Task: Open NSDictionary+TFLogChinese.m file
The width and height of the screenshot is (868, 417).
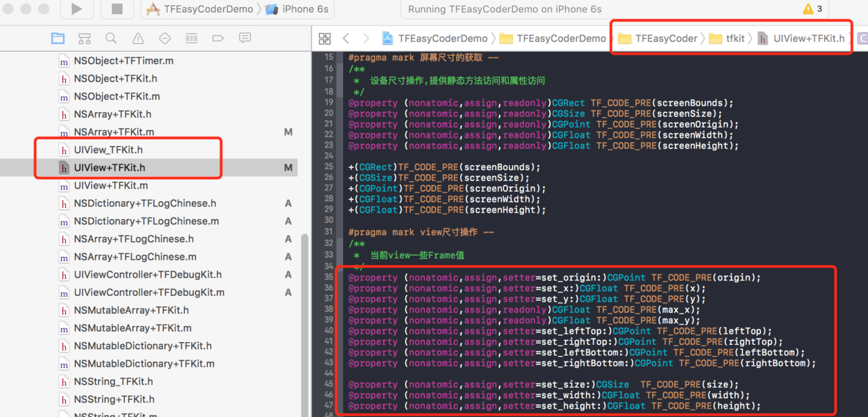Action: pyautogui.click(x=146, y=221)
